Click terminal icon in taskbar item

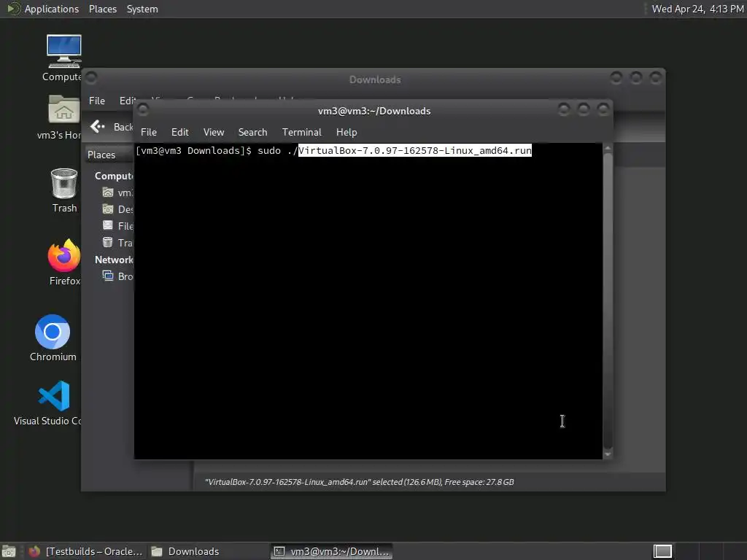click(279, 551)
